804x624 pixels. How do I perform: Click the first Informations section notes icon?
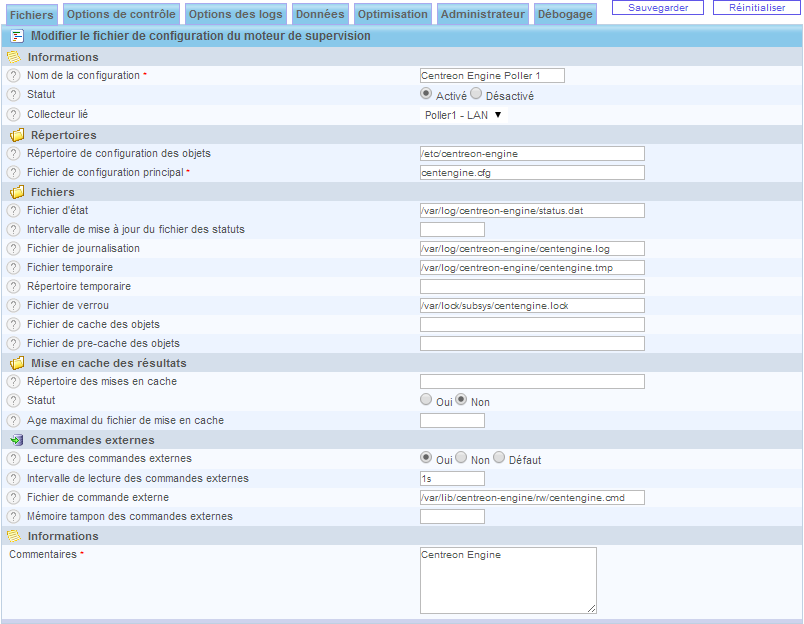tap(14, 57)
